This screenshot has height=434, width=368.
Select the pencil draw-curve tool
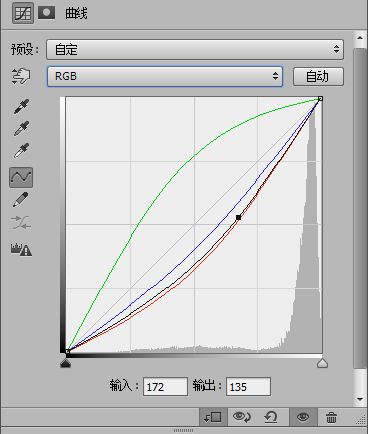coord(21,200)
